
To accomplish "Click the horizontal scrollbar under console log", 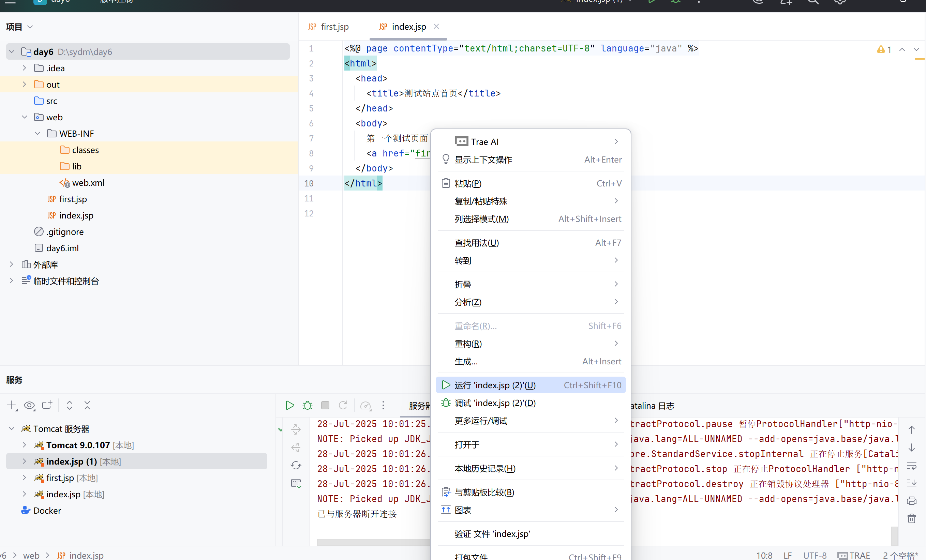I will (373, 542).
